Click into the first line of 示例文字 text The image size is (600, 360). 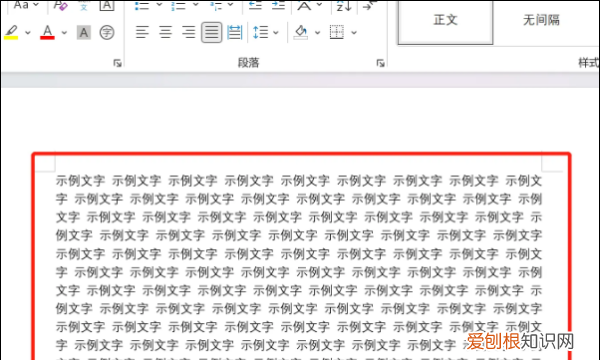pyautogui.click(x=299, y=181)
